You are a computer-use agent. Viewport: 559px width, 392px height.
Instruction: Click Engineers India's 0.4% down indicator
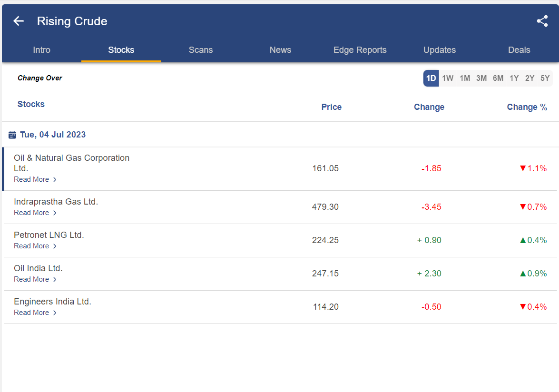(533, 307)
